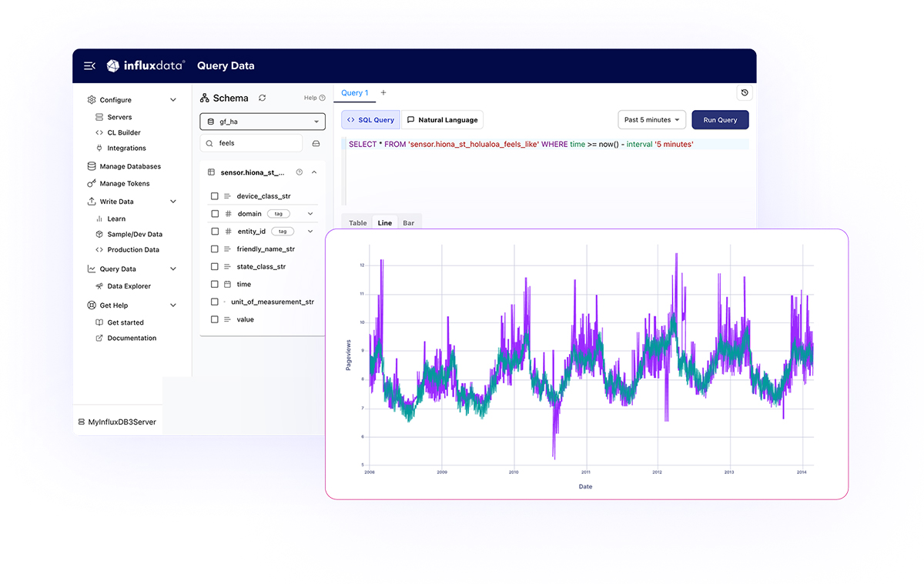Click the icon beside the feels search box
Screen dimensions: 924x584
316,143
